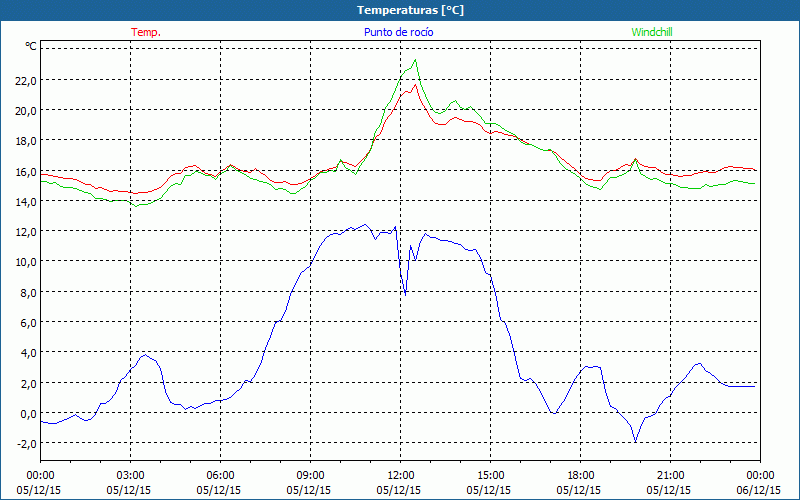
Task: Click the 21:00 time axis label
Action: 670,476
